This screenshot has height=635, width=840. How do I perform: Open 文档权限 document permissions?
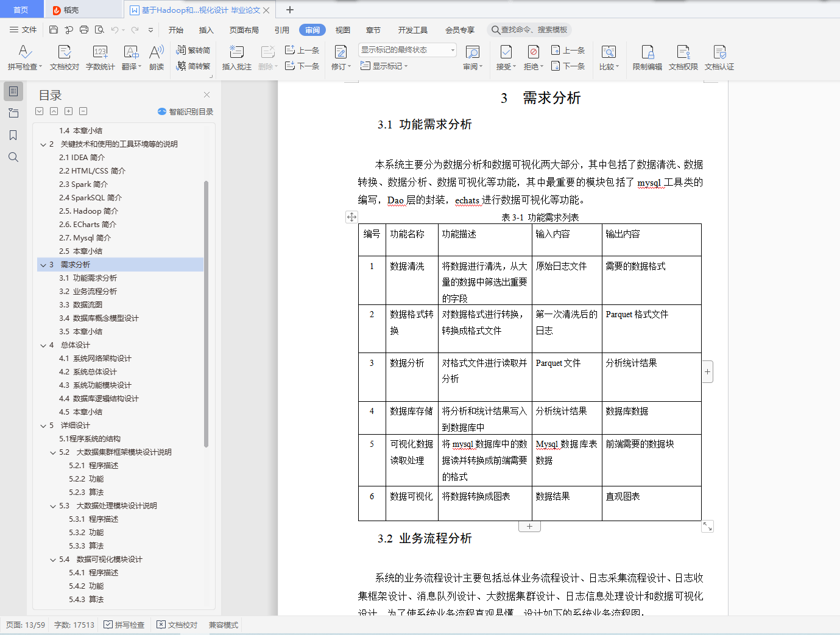tap(683, 58)
